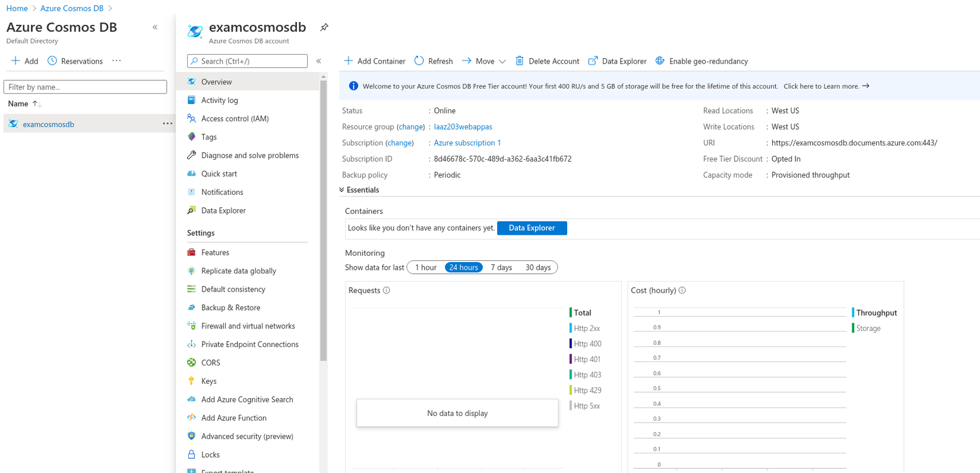Click the Refresh icon in toolbar

[x=419, y=61]
